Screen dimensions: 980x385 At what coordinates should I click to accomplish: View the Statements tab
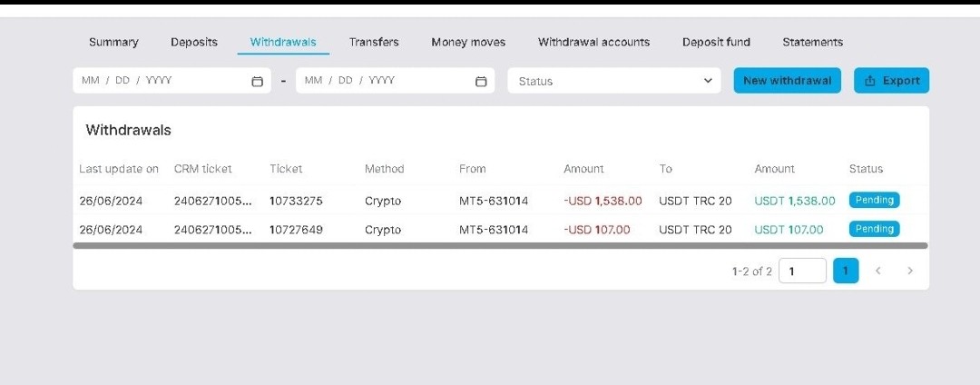point(812,42)
